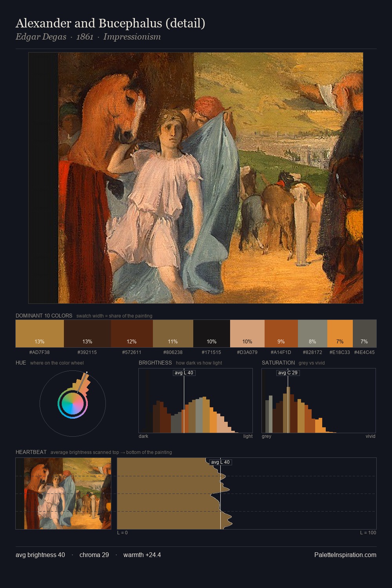Click the #806238 olive brown swatch
The image size is (392, 588).
(x=173, y=334)
